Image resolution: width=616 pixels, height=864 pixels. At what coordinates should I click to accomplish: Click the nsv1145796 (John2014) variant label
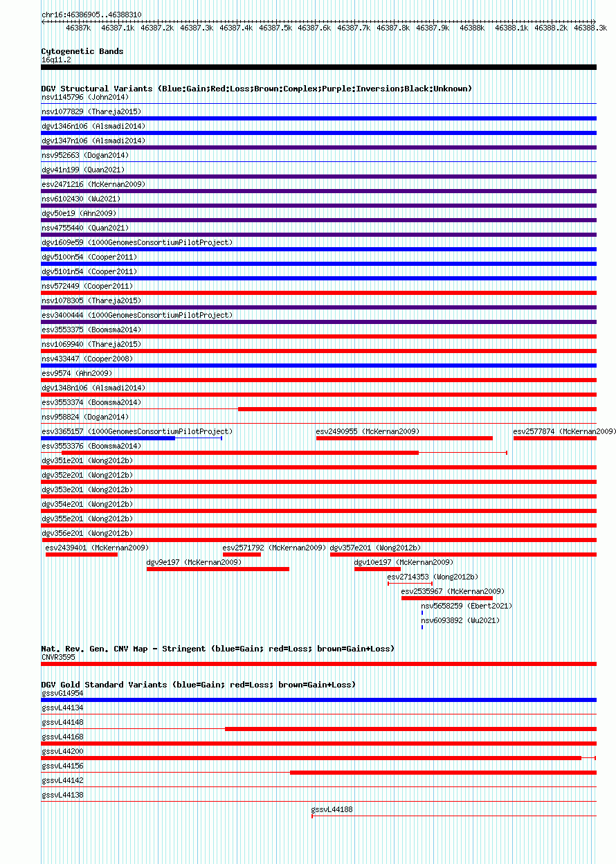(x=85, y=98)
